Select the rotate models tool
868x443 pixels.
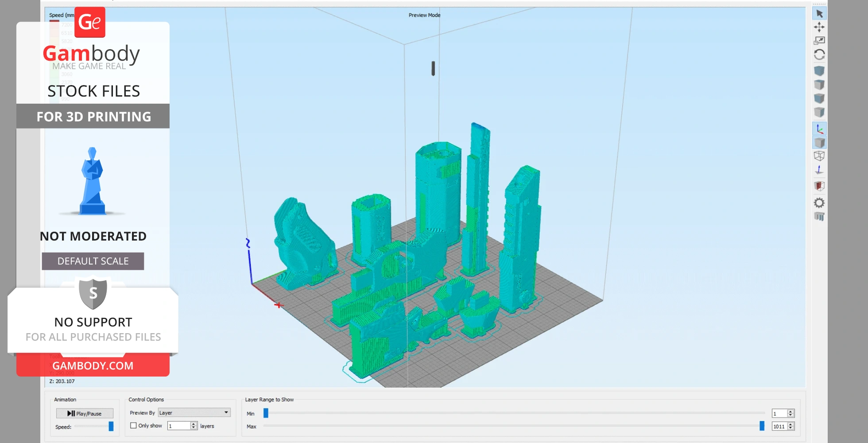click(x=820, y=54)
